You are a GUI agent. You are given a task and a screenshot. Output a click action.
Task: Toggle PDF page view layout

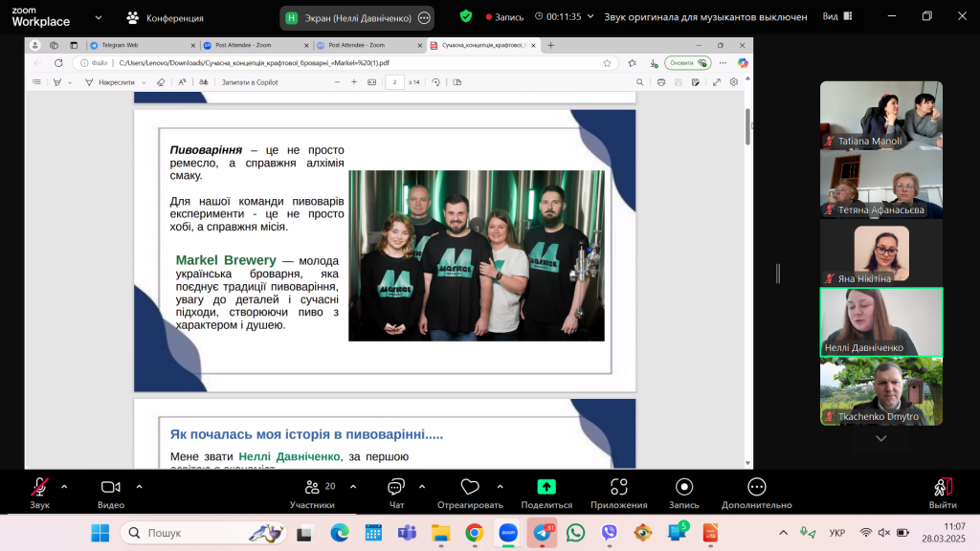(457, 82)
